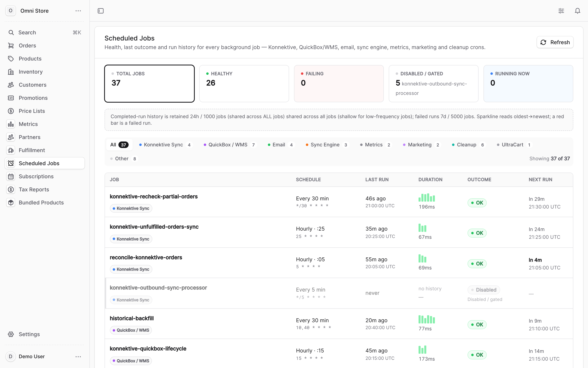Screen dimensions: 588x368
Task: Open Bundled Products page
Action: (45, 202)
